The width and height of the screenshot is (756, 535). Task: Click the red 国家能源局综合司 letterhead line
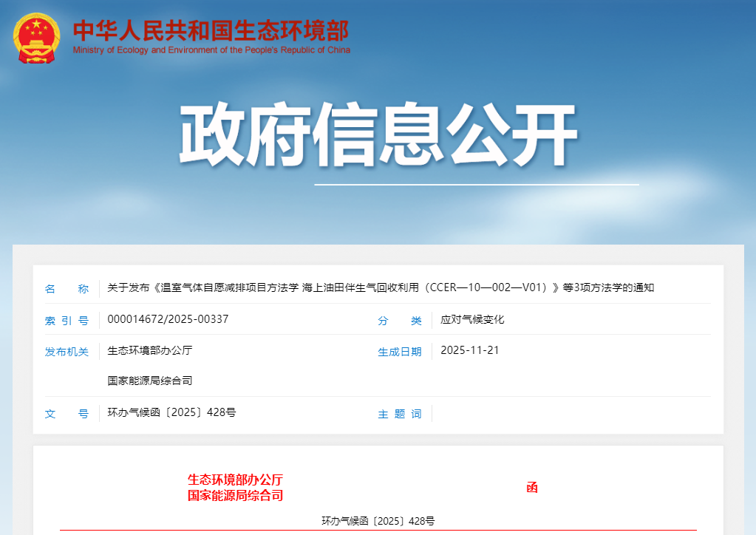pos(235,496)
